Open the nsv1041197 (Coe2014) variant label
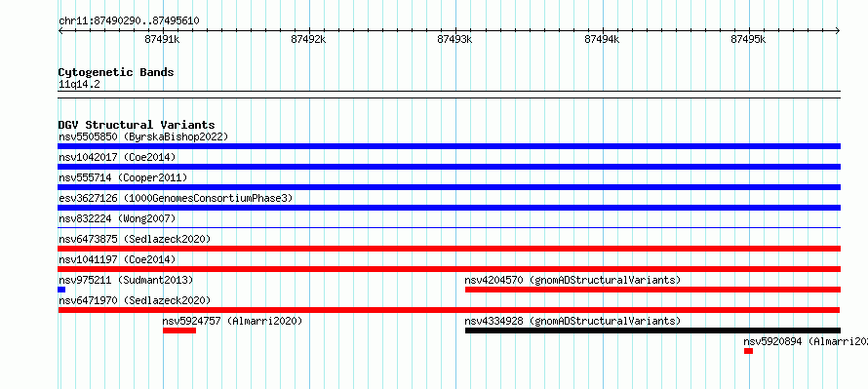Screen dimensions: 868x389 [117, 259]
